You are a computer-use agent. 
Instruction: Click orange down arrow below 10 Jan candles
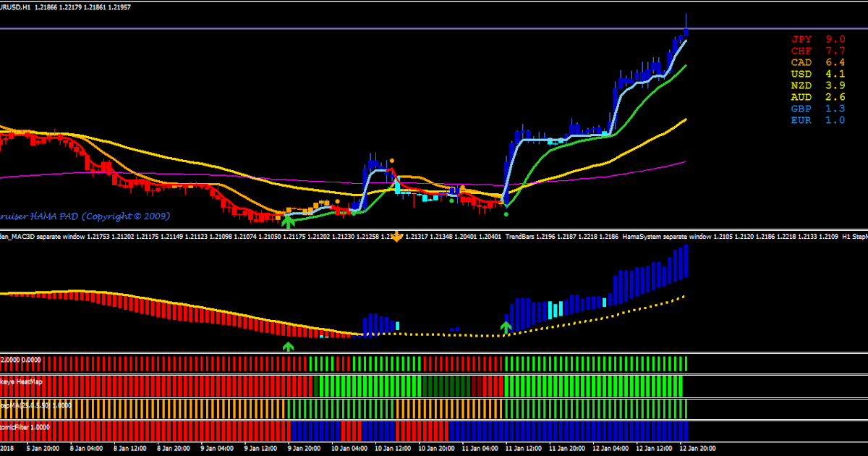click(396, 237)
